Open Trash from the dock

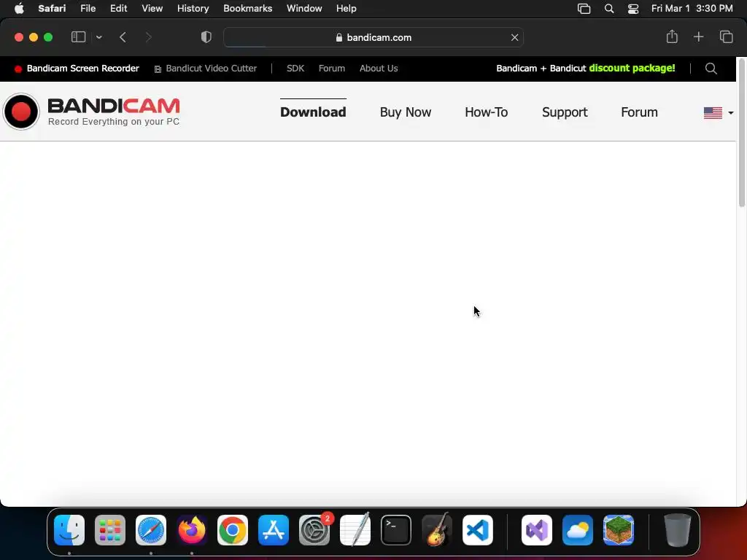click(x=677, y=530)
